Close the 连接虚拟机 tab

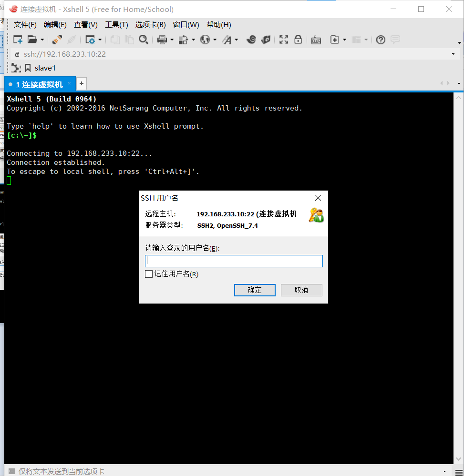click(x=69, y=83)
